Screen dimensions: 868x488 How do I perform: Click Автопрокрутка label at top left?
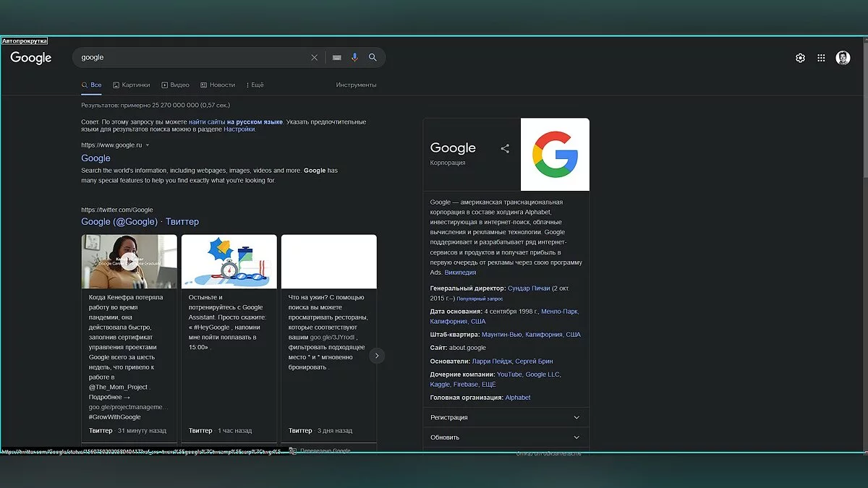[25, 41]
